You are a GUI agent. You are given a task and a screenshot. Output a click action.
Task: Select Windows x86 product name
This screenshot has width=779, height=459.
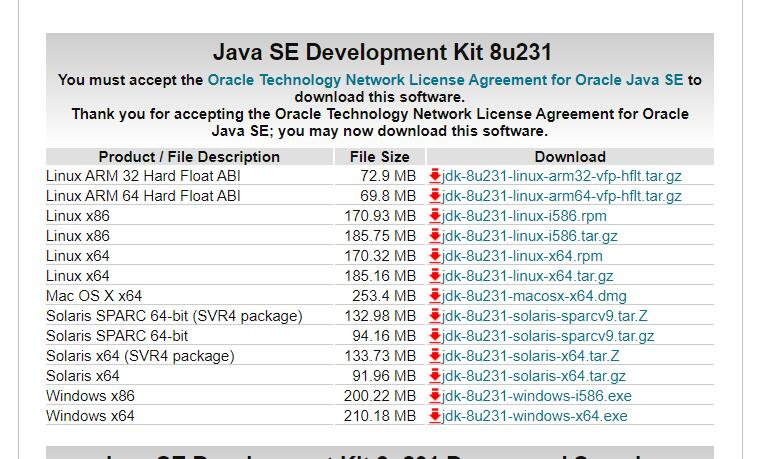coord(90,395)
